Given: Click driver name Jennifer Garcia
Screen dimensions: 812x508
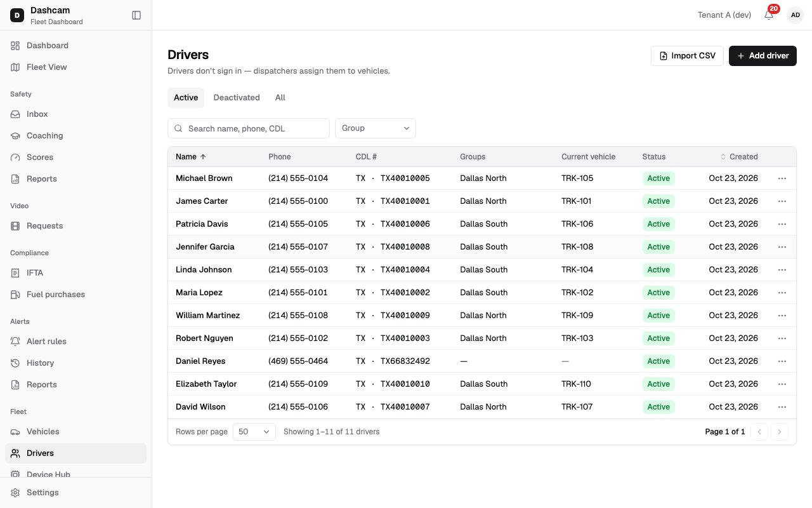Looking at the screenshot, I should coord(205,247).
